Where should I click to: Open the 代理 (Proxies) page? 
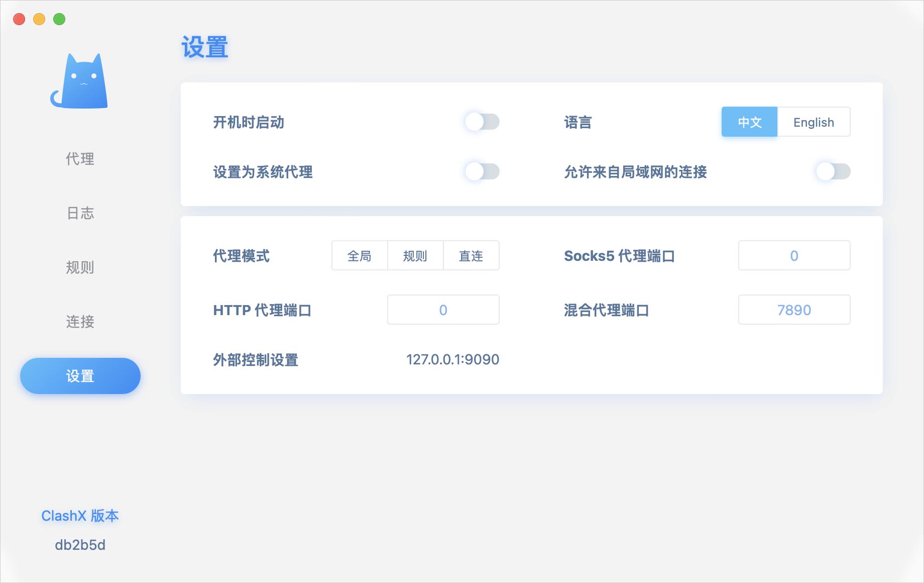click(x=80, y=159)
